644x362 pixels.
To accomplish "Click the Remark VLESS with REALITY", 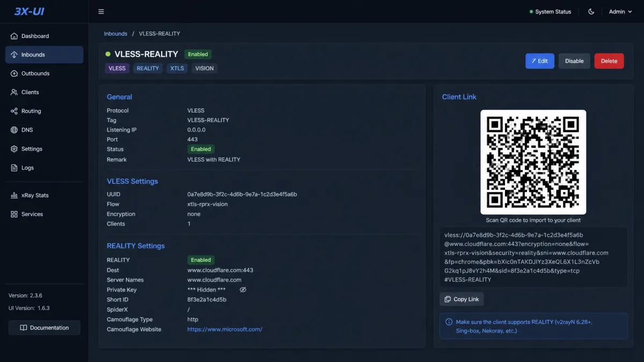I will [x=214, y=159].
